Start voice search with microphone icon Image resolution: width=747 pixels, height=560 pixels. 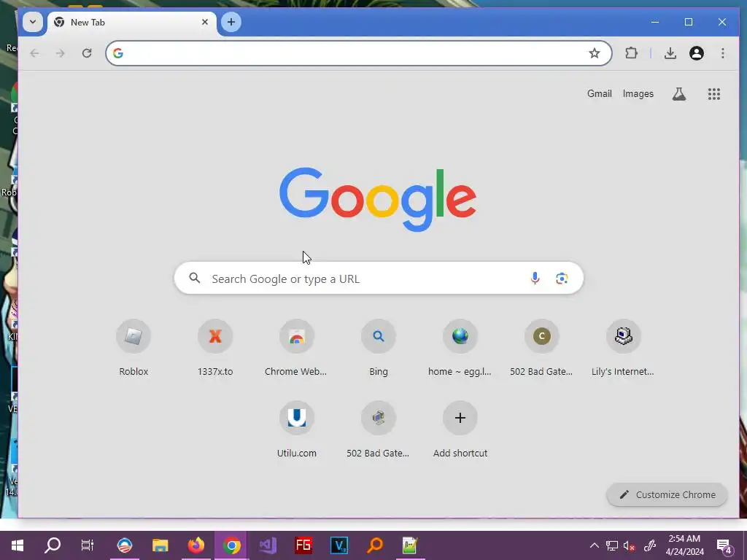click(x=535, y=278)
